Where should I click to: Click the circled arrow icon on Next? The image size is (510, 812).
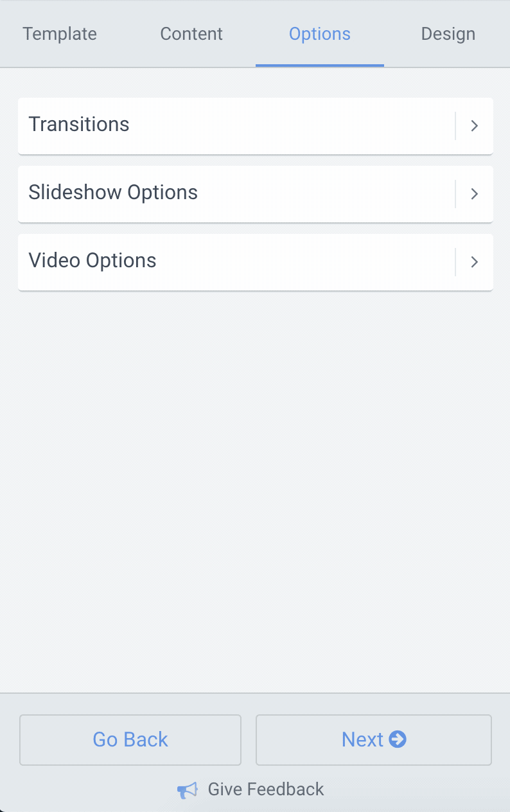click(x=398, y=739)
